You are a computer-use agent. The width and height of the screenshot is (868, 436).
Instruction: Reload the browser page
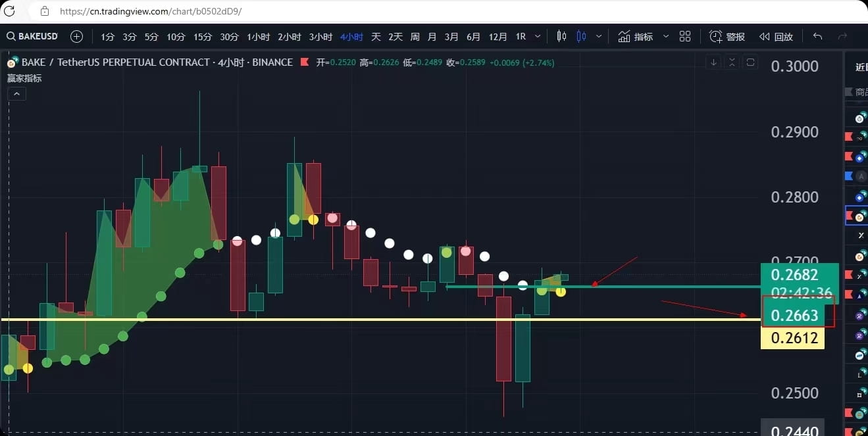tap(9, 11)
